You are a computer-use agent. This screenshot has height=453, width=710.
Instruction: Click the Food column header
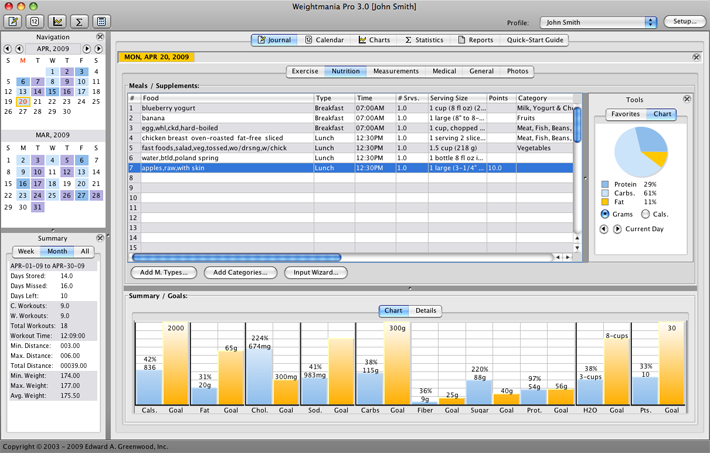pyautogui.click(x=227, y=98)
